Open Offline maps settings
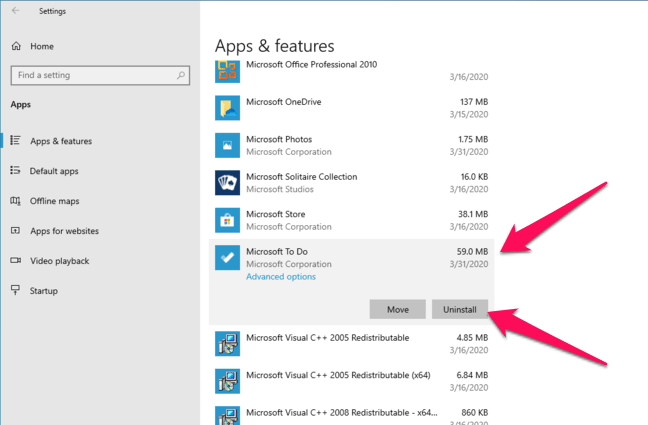This screenshot has width=648, height=425. (54, 201)
